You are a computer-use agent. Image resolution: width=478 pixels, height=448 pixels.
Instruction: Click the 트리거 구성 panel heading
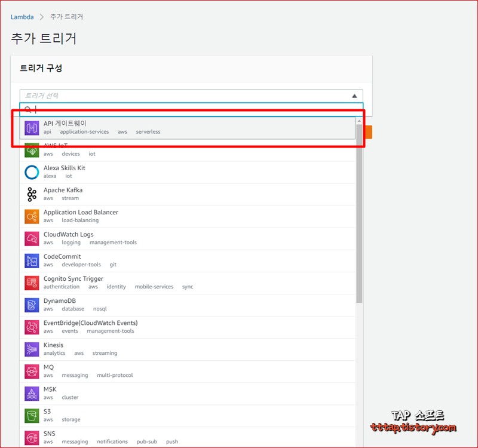click(x=41, y=68)
